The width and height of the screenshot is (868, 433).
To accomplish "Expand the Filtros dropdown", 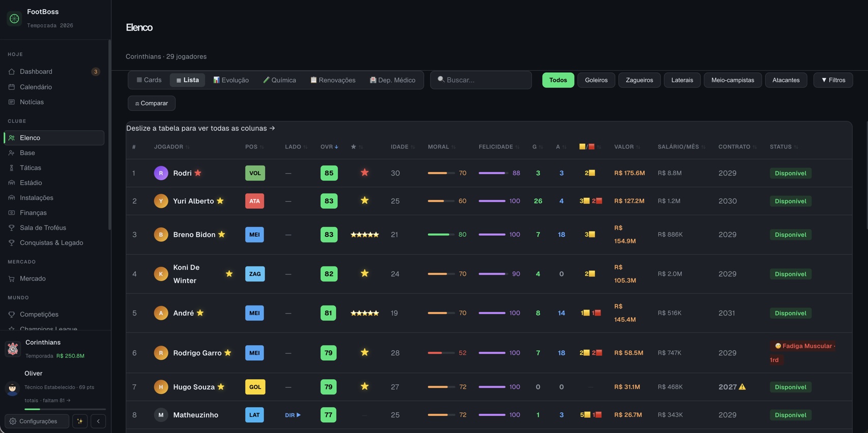I will tap(833, 80).
